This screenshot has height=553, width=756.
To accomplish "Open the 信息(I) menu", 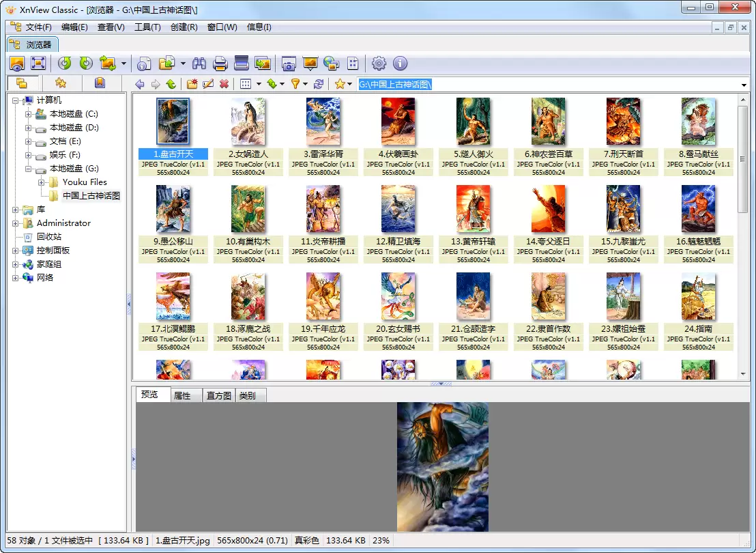I will pyautogui.click(x=259, y=27).
